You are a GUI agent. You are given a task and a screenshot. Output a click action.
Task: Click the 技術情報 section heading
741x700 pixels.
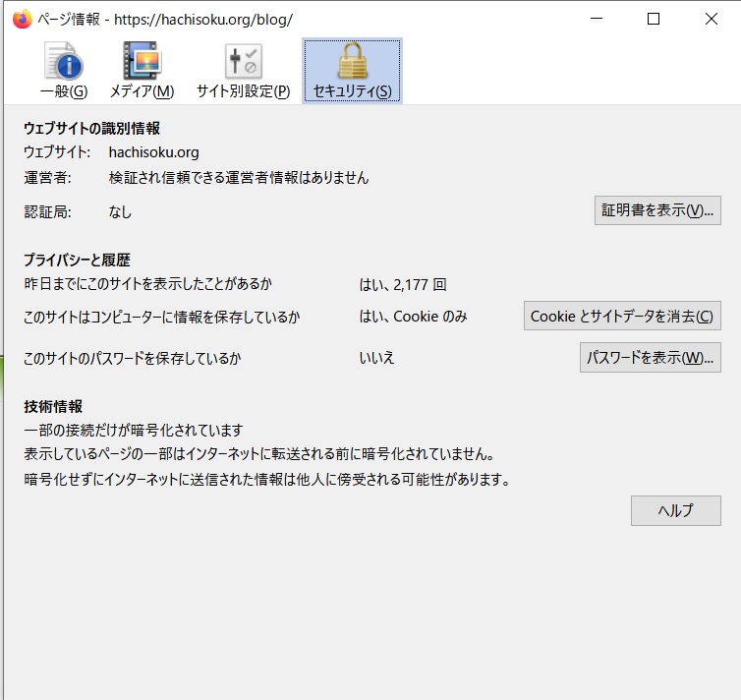[x=53, y=406]
